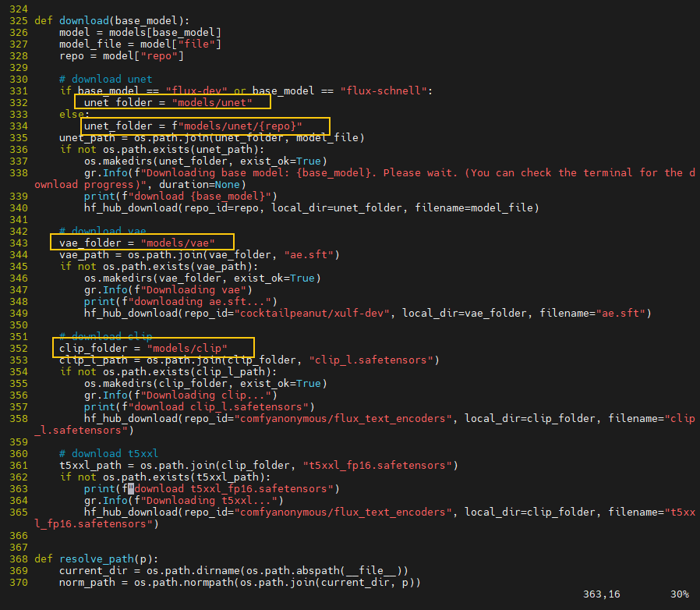Click 'os.path.exists(vae_path)' on line 345
The width and height of the screenshot is (700, 610).
pos(178,266)
